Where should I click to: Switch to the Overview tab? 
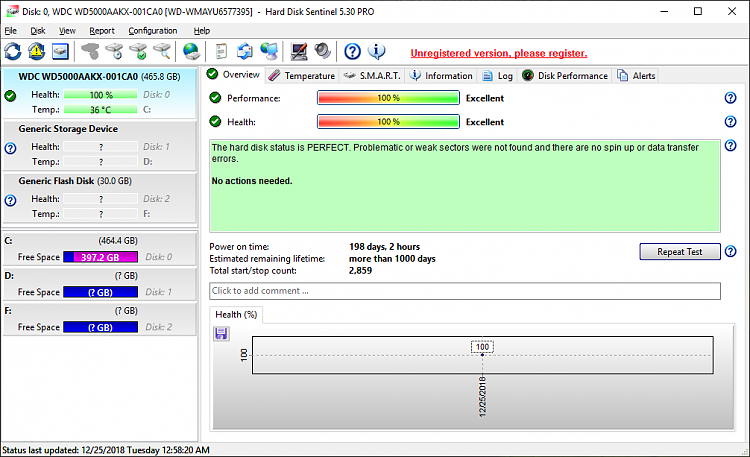(x=234, y=75)
